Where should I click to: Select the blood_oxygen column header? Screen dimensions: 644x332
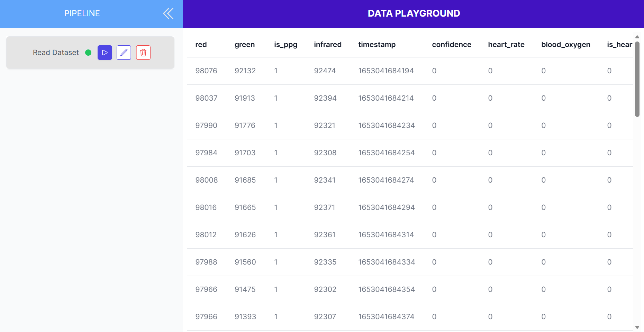(566, 45)
